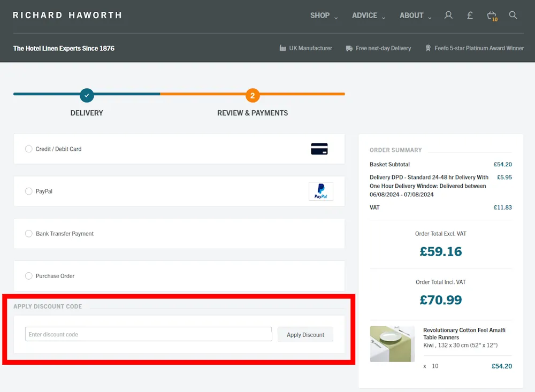Viewport: 535px width, 392px height.
Task: Click the delivery truck icon
Action: [349, 49]
